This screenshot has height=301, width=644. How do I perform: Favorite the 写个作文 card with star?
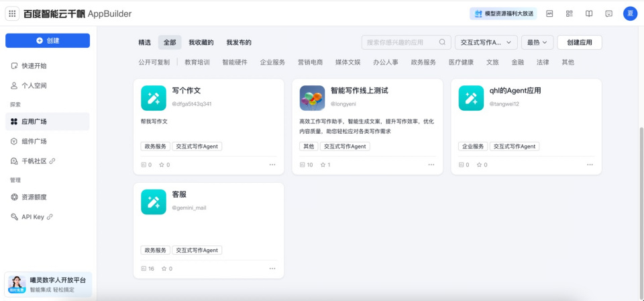[x=162, y=165]
